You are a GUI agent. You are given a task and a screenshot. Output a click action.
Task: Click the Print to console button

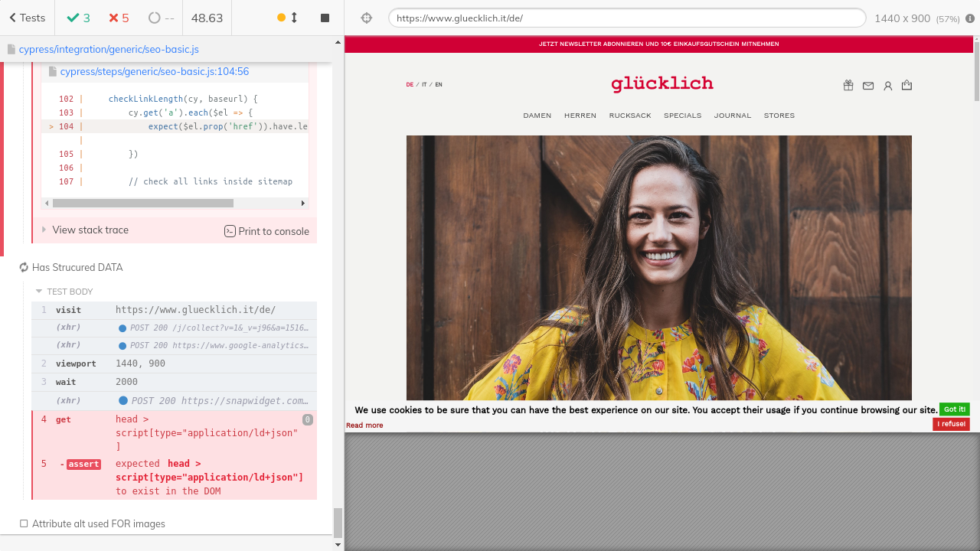click(266, 231)
